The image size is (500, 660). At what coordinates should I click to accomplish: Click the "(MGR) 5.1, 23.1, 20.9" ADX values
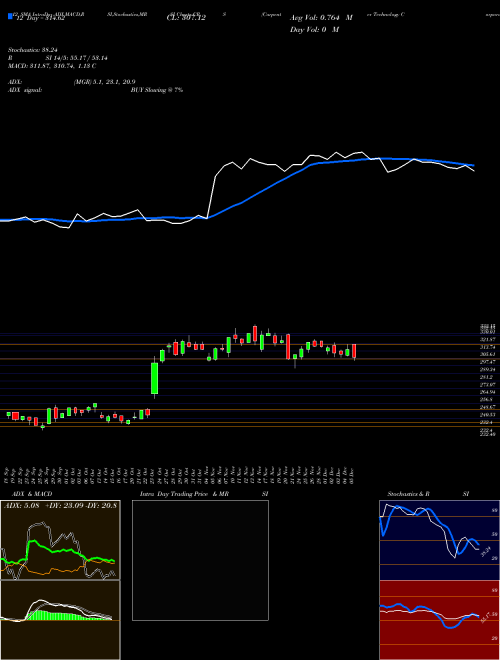(104, 82)
